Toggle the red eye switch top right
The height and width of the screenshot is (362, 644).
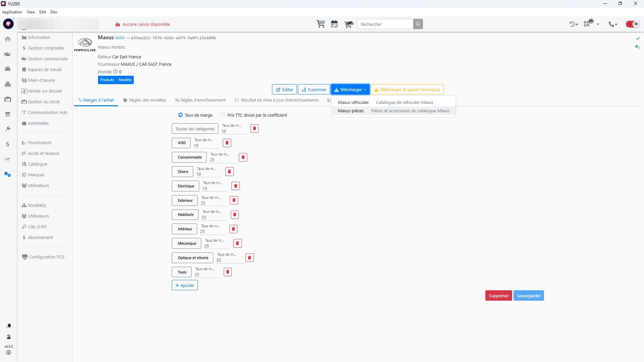pos(633,24)
